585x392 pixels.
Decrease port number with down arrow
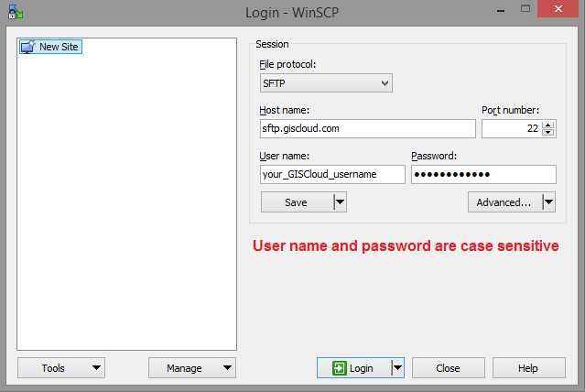coord(548,133)
